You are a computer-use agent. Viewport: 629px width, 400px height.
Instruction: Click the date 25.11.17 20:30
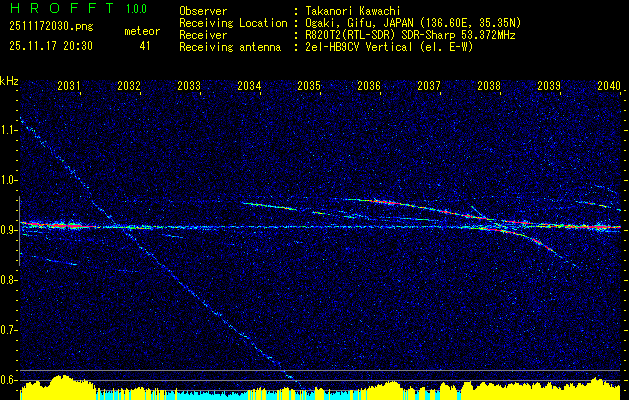(51, 46)
